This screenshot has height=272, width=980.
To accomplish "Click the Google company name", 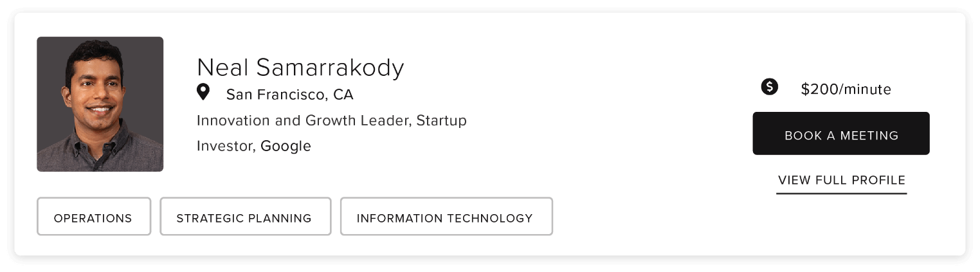I will pos(286,146).
